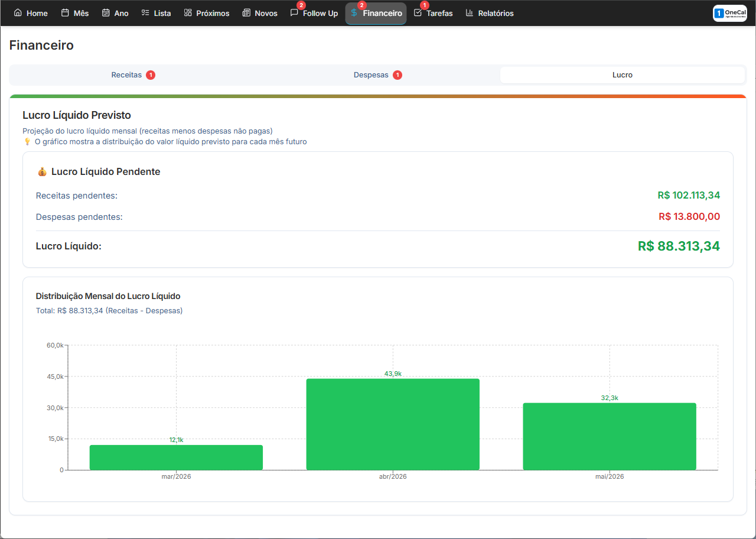
Task: Click the Total: R$ 88.313,34 subtitle
Action: click(x=109, y=310)
